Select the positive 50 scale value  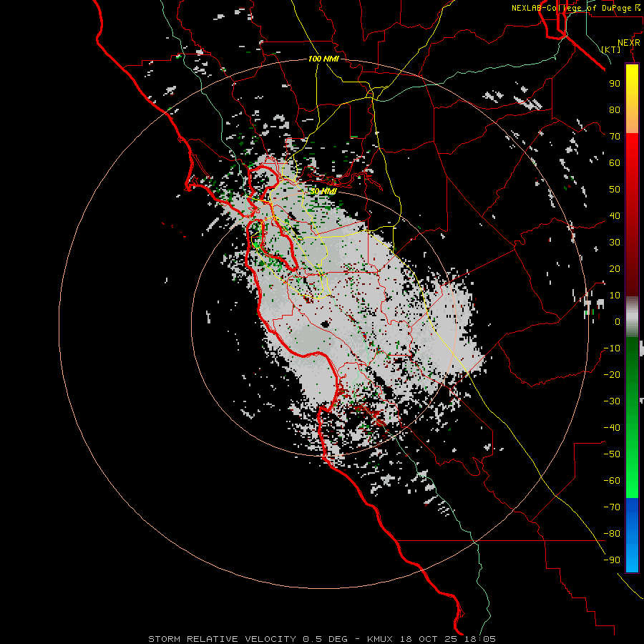tap(615, 190)
